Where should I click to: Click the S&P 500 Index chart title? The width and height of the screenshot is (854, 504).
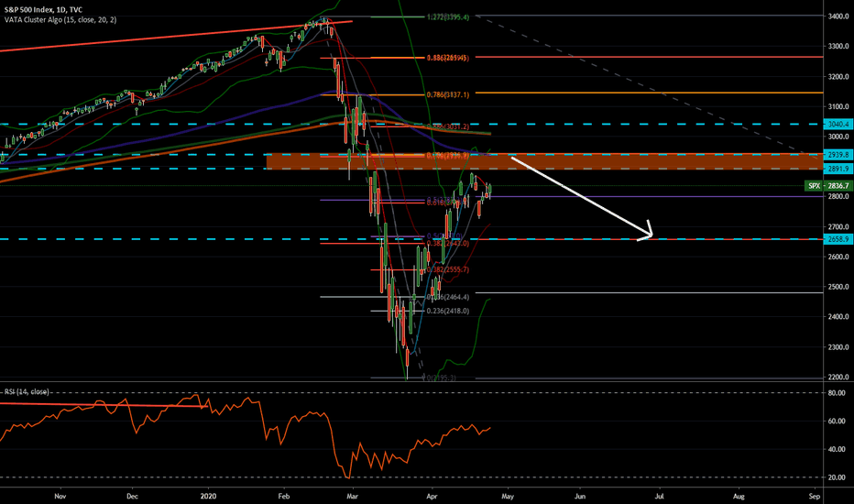click(44, 10)
